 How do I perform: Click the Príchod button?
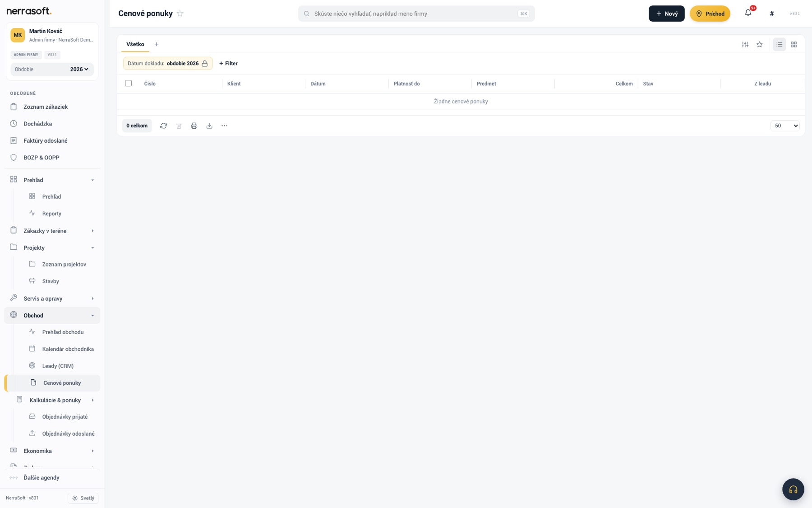(710, 14)
